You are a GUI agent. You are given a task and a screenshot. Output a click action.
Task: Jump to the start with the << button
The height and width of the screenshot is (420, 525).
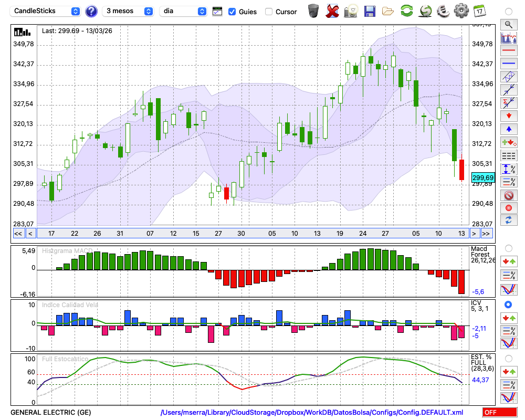click(18, 234)
